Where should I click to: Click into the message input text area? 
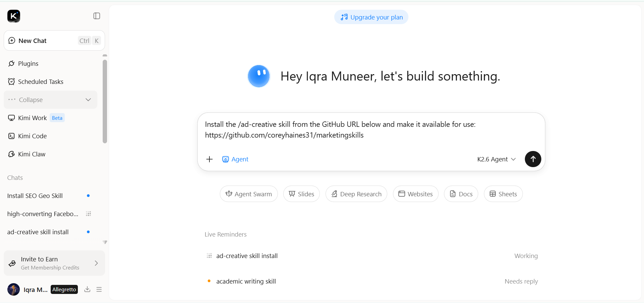click(x=371, y=130)
